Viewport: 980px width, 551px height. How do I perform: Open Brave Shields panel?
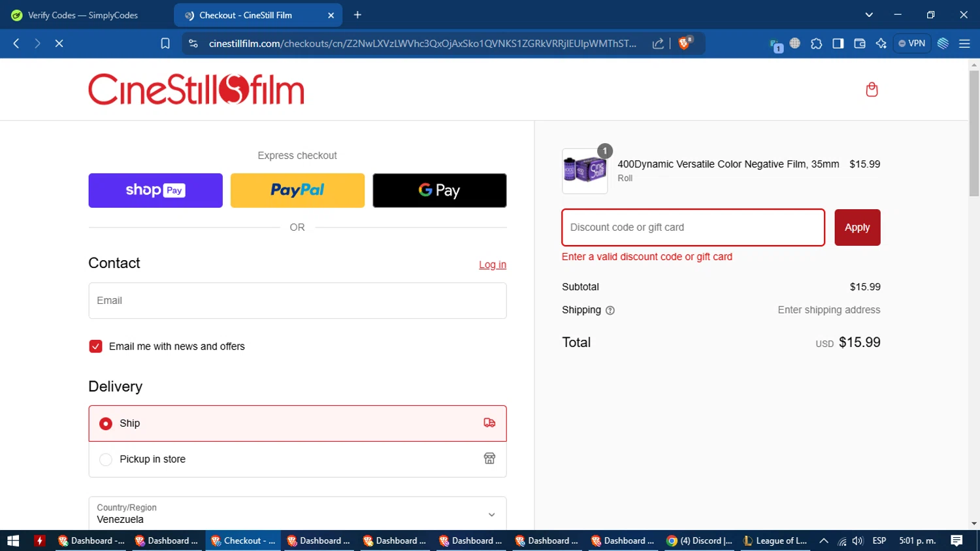685,43
